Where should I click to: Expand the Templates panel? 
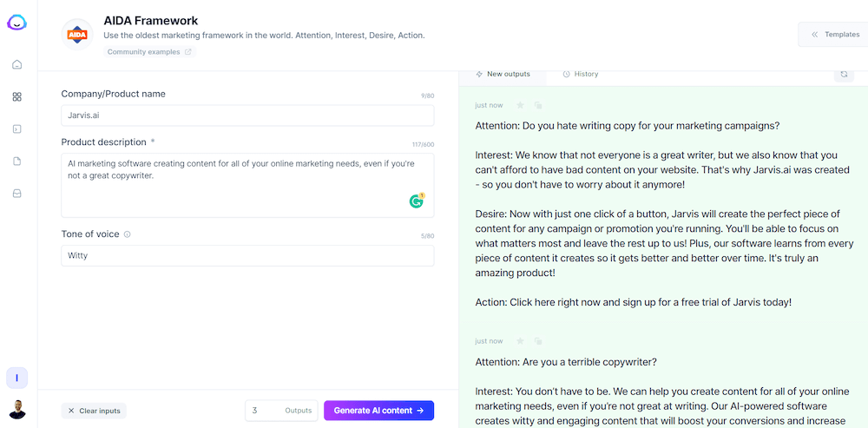(x=834, y=35)
